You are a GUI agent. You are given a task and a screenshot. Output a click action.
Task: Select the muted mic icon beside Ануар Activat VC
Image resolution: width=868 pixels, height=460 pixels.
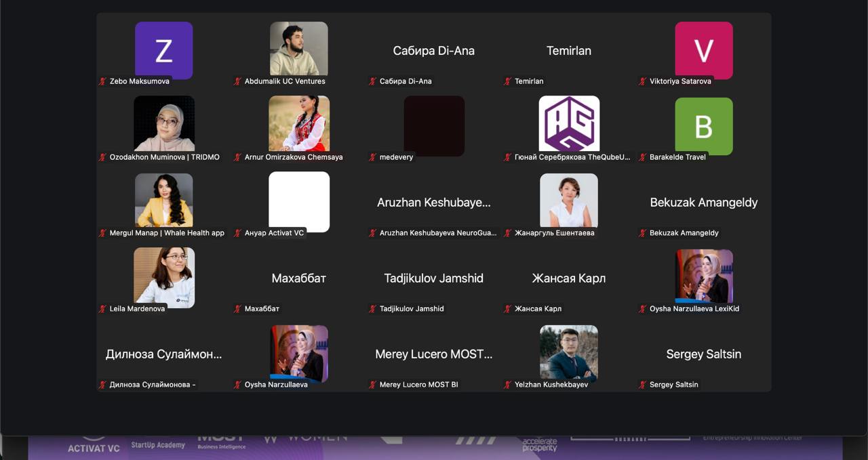238,233
